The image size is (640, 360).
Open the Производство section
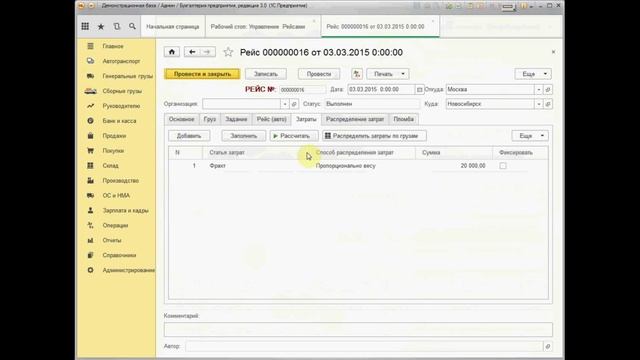[120, 180]
